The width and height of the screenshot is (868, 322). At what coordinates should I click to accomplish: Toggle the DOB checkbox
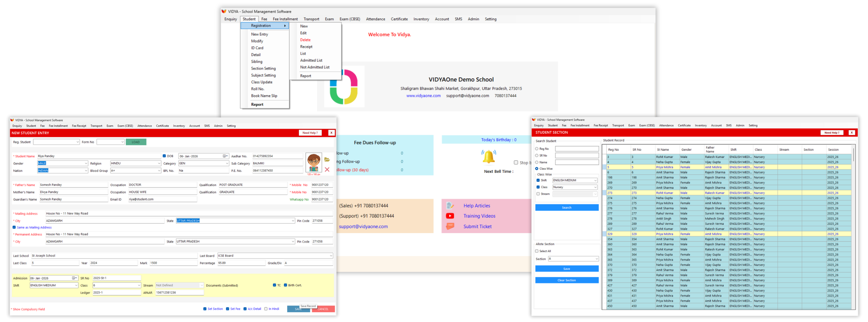pos(164,156)
